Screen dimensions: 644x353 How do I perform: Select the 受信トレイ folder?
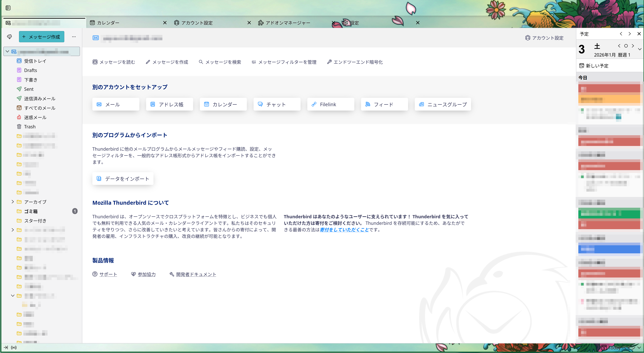click(35, 61)
